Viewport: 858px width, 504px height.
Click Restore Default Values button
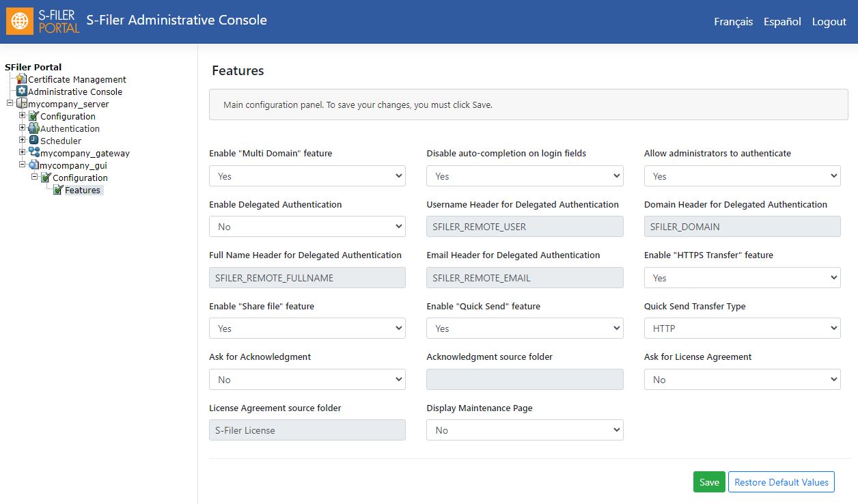click(x=781, y=482)
